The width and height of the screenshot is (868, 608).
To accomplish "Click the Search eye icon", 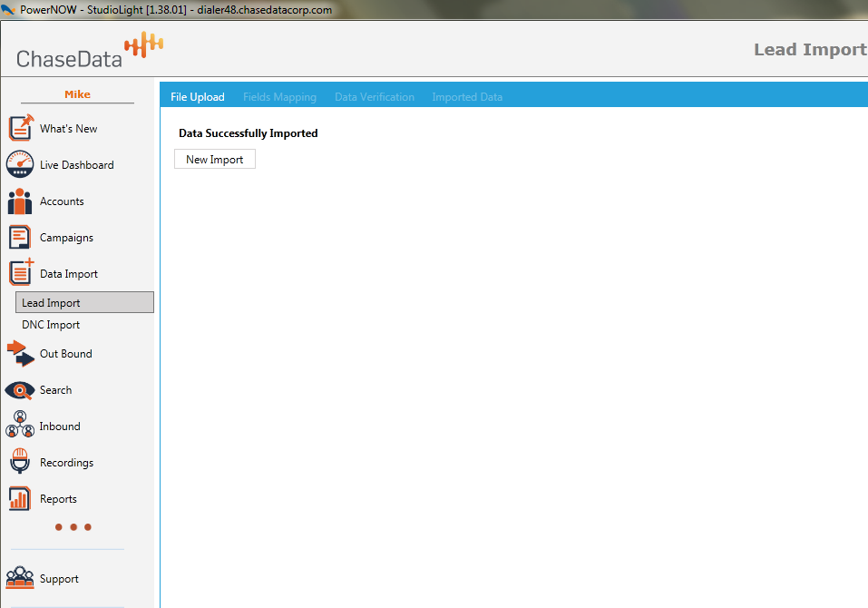I will pos(20,390).
